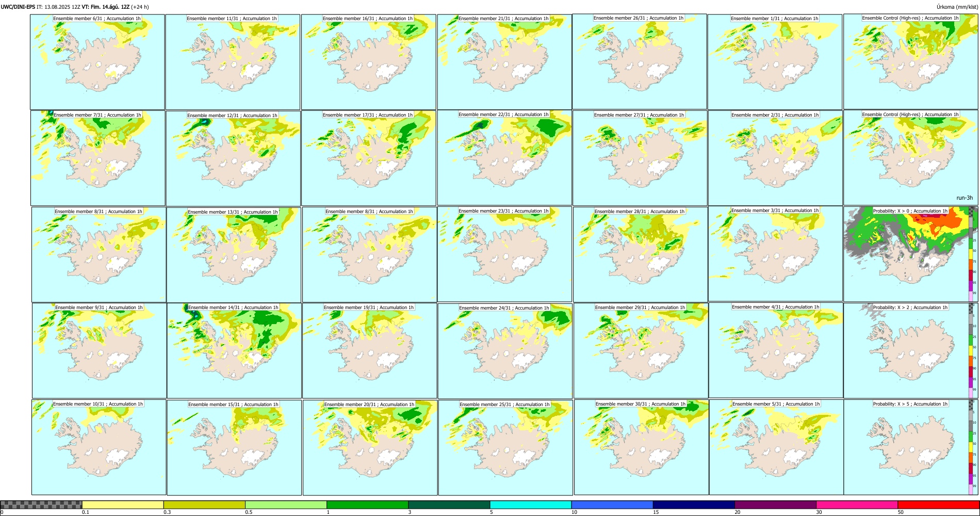
Task: View the Ensemble member 12/31 precipitation map
Action: point(233,158)
